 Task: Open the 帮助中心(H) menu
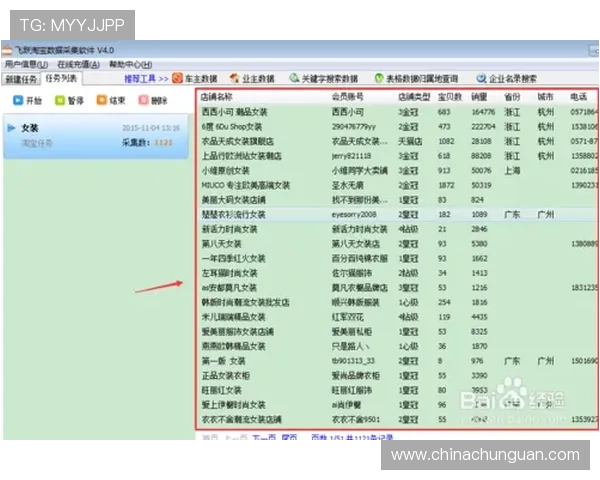coord(130,64)
